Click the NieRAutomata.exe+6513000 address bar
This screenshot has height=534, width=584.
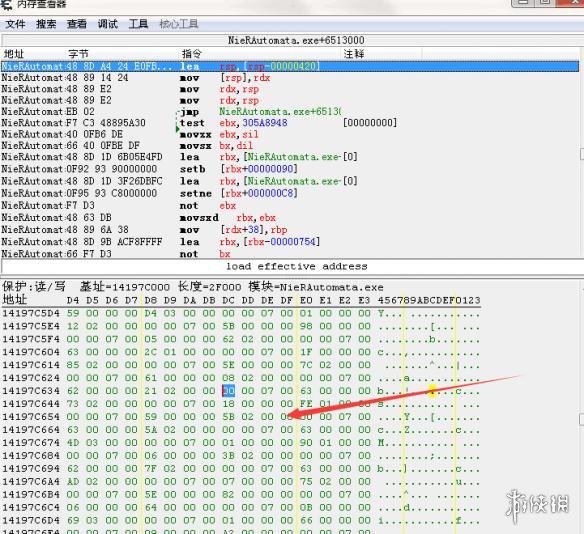pos(296,40)
